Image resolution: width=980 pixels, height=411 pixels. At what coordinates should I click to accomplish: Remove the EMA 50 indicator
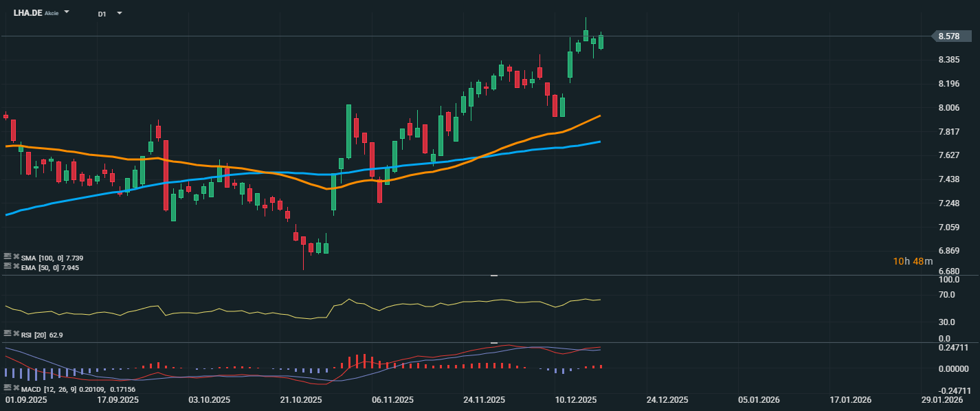pyautogui.click(x=16, y=267)
